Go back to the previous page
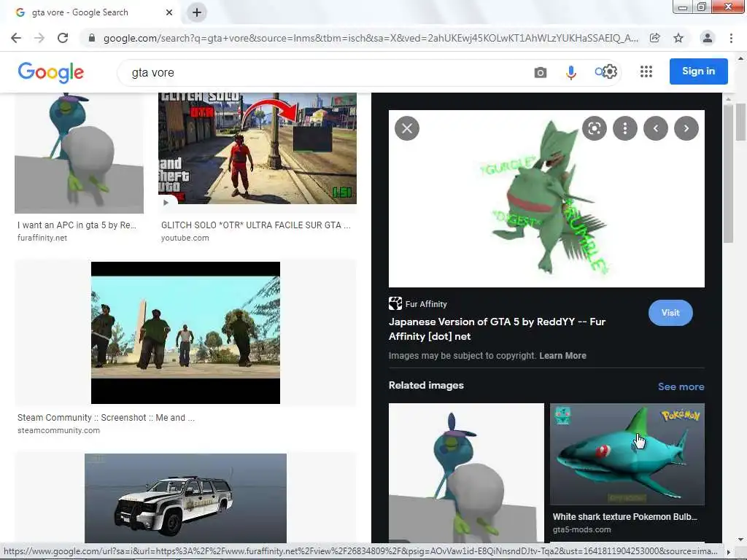The height and width of the screenshot is (560, 747). tap(16, 38)
